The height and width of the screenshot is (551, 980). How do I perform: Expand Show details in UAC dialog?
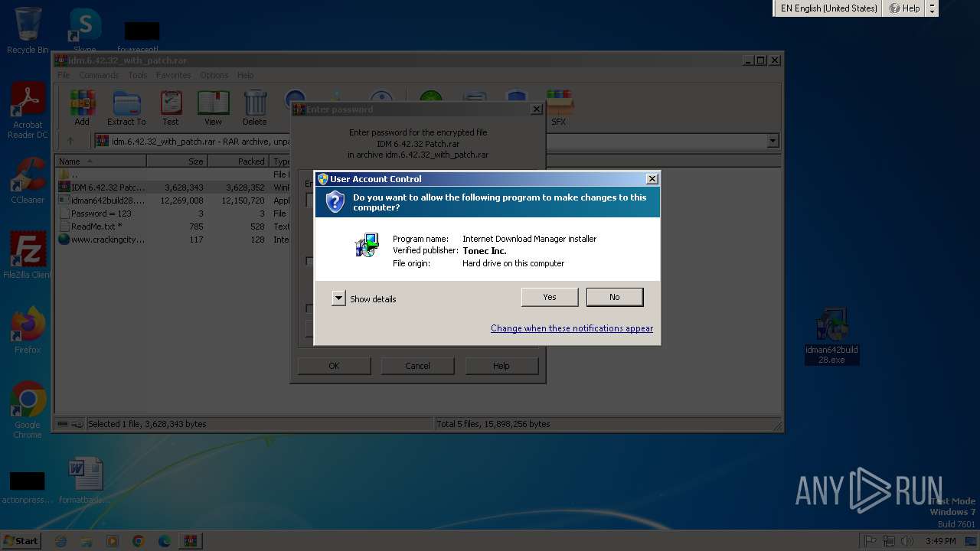coord(364,298)
